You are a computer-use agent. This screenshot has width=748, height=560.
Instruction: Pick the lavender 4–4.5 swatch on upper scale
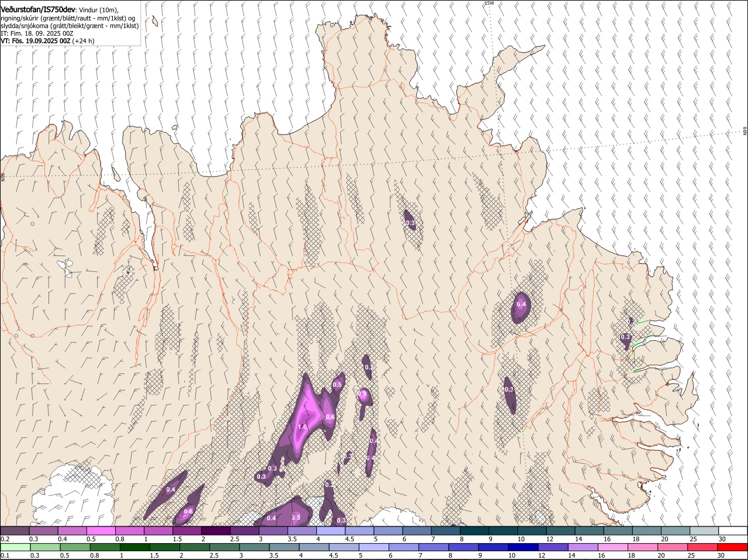(331, 530)
